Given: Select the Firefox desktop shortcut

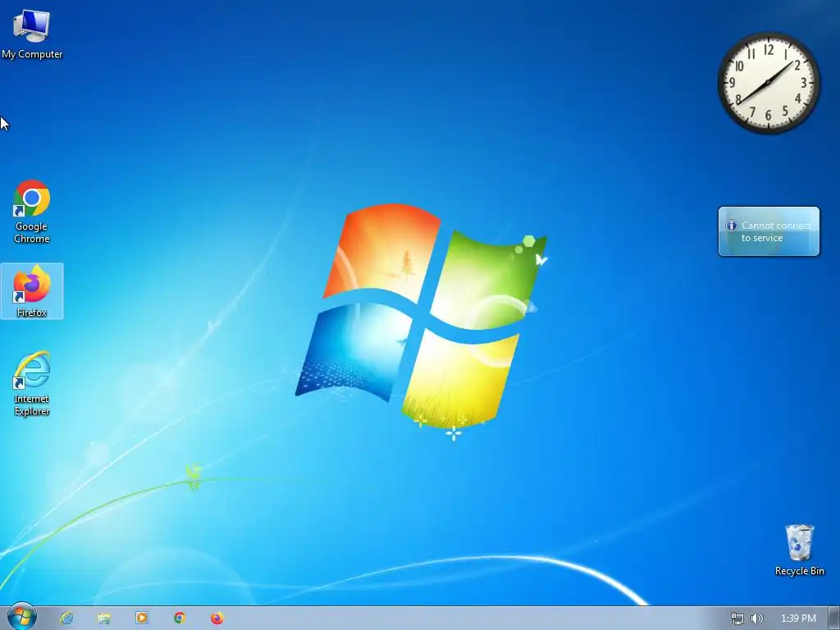Looking at the screenshot, I should [x=32, y=291].
